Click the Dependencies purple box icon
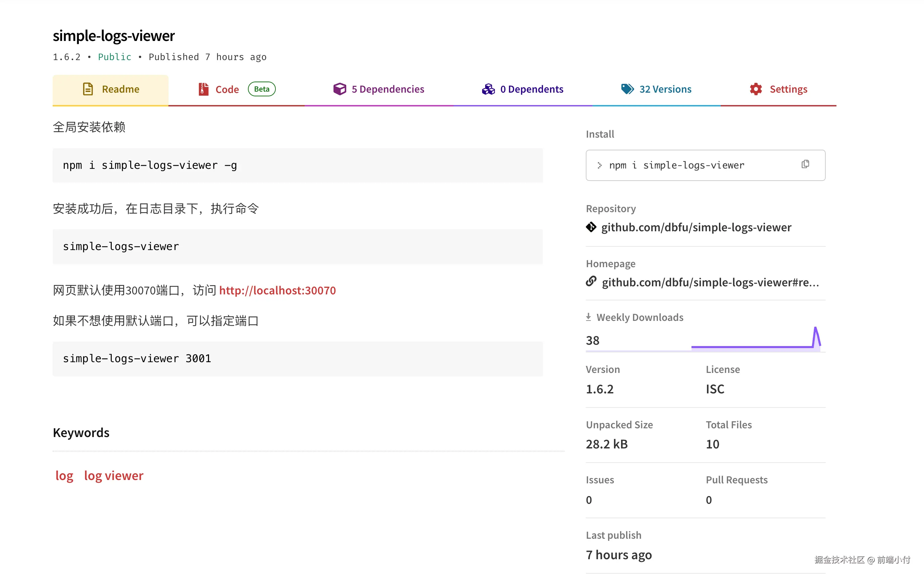 tap(339, 89)
